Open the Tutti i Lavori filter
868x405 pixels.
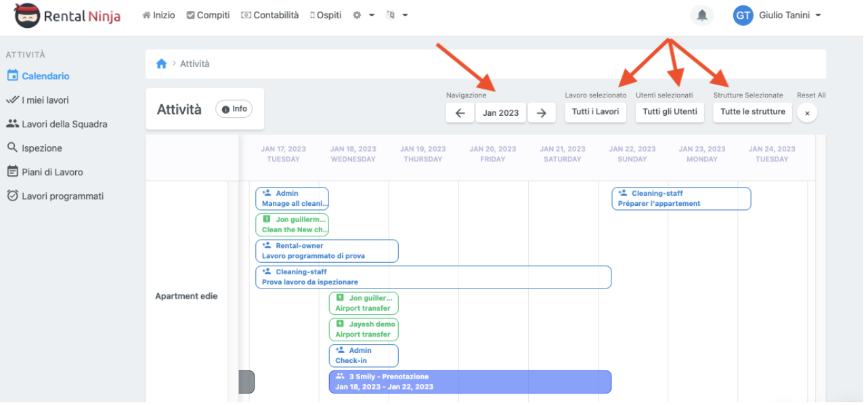(x=595, y=112)
